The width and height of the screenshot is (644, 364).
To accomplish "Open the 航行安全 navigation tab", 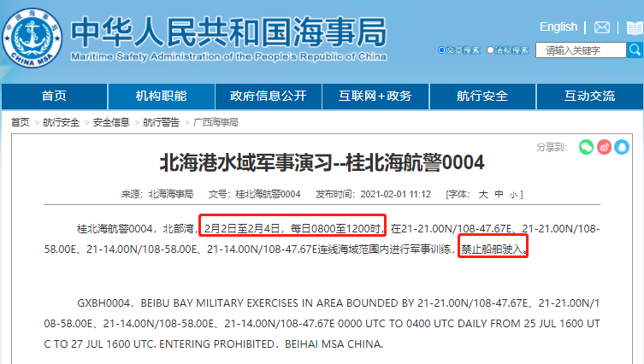I will click(482, 97).
